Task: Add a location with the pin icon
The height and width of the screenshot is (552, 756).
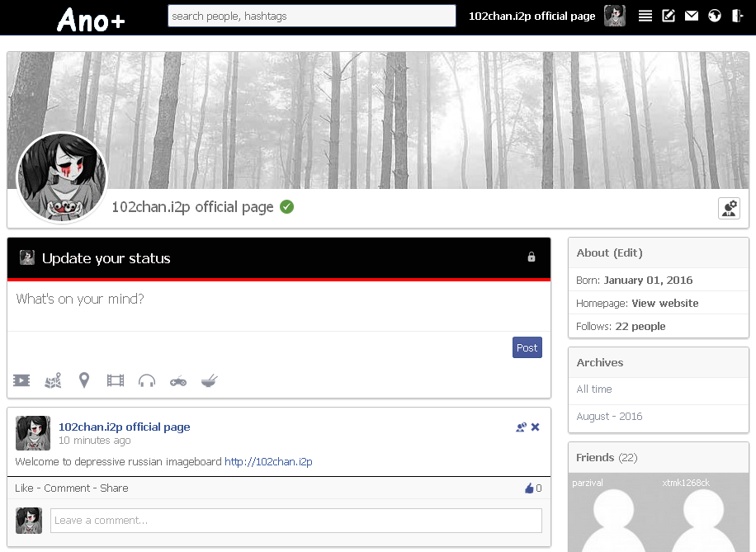Action: pos(84,380)
